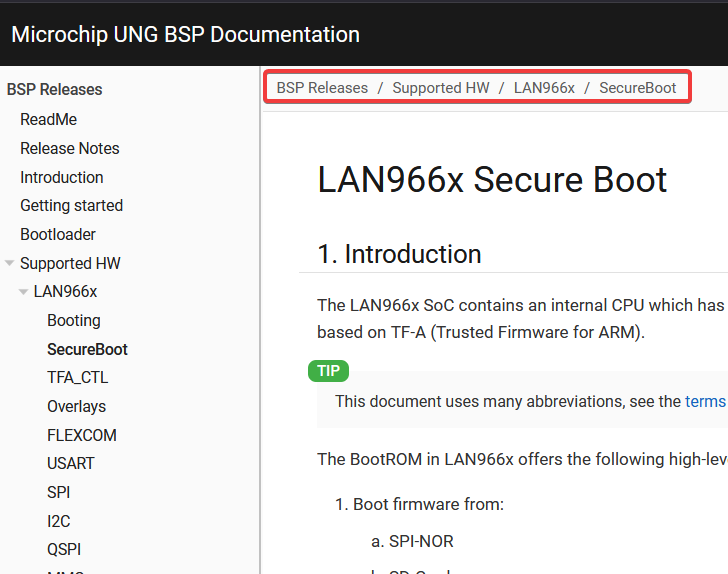Screen dimensions: 728x574
Task: Click the LAN966x breadcrumb link
Action: (544, 88)
